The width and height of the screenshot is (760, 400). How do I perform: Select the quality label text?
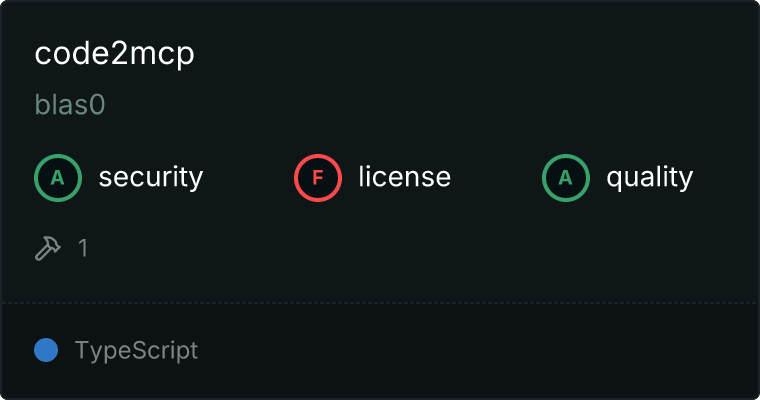(x=649, y=178)
